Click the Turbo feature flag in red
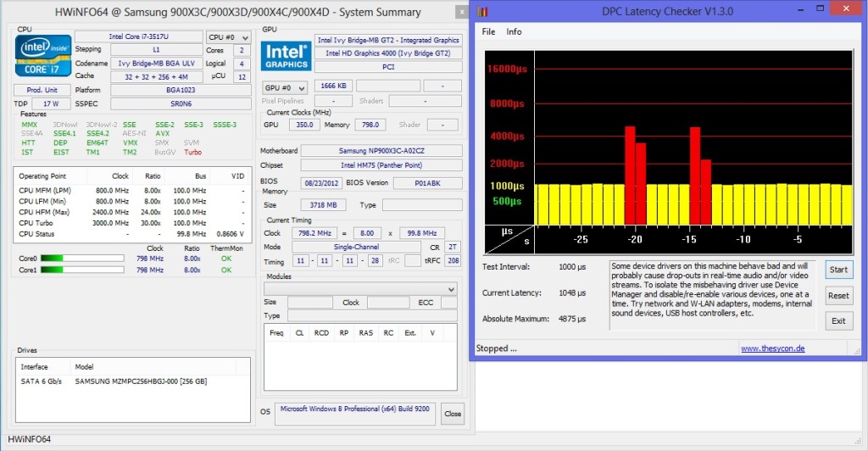Viewport: 868px width, 451px height. click(192, 153)
